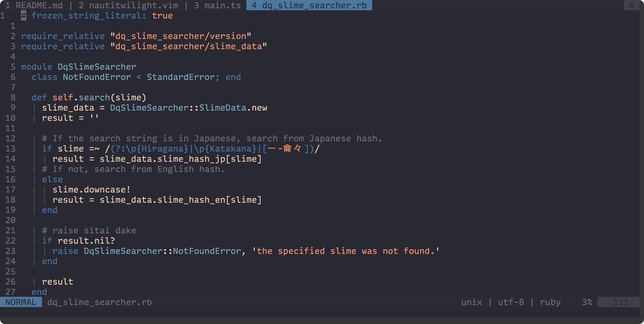Click the utf-8 encoding indicator
This screenshot has width=644, height=324.
(511, 302)
